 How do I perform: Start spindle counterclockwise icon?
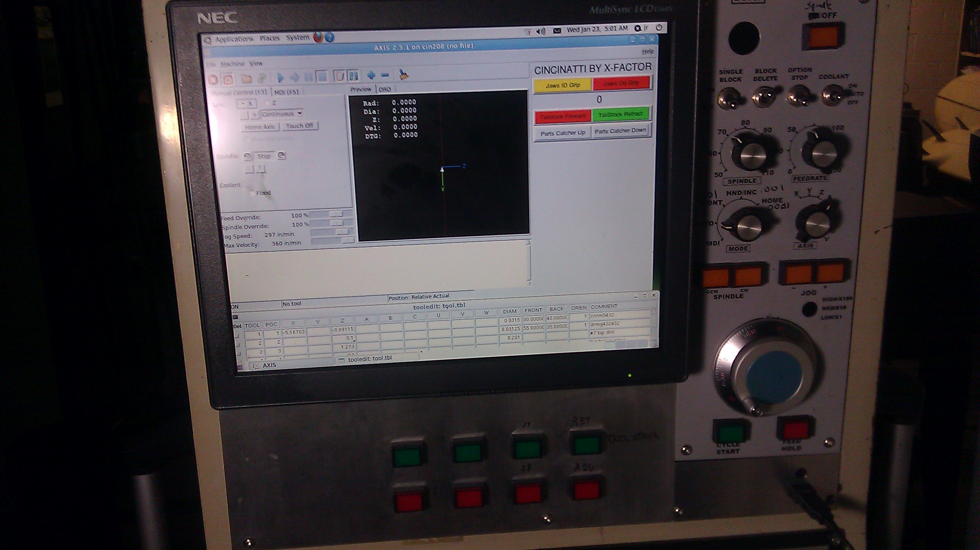click(247, 156)
